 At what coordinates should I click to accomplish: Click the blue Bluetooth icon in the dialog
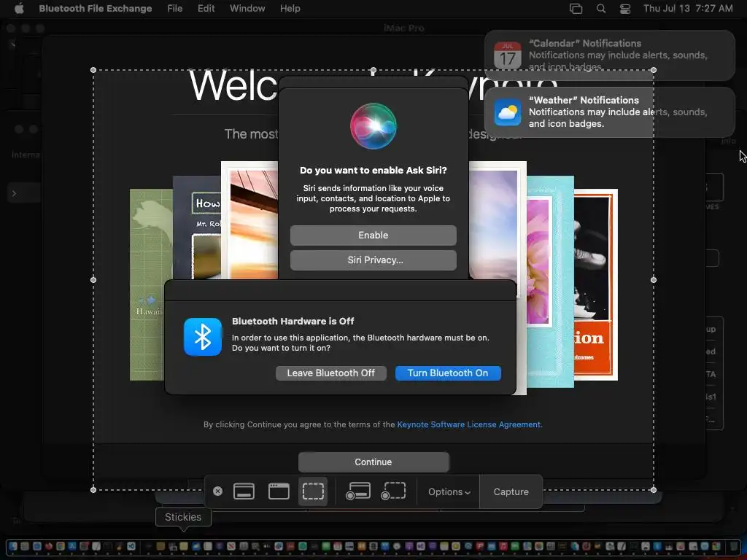click(203, 337)
